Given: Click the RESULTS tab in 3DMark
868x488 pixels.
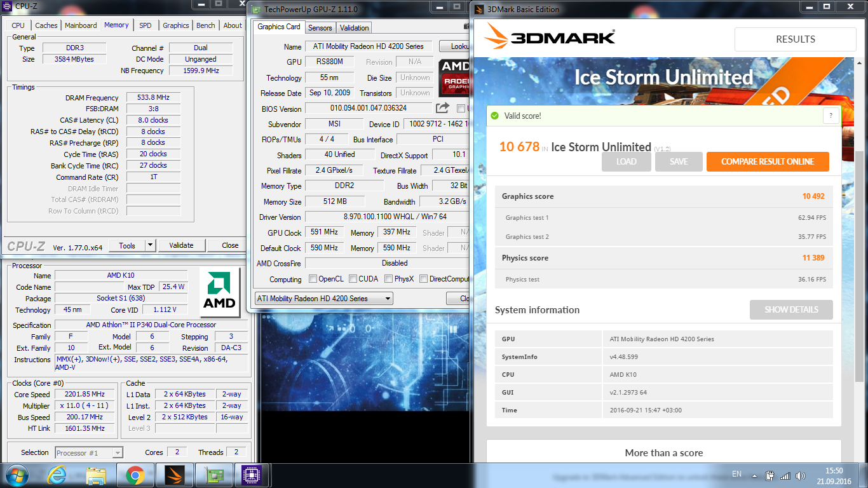Looking at the screenshot, I should tap(795, 39).
